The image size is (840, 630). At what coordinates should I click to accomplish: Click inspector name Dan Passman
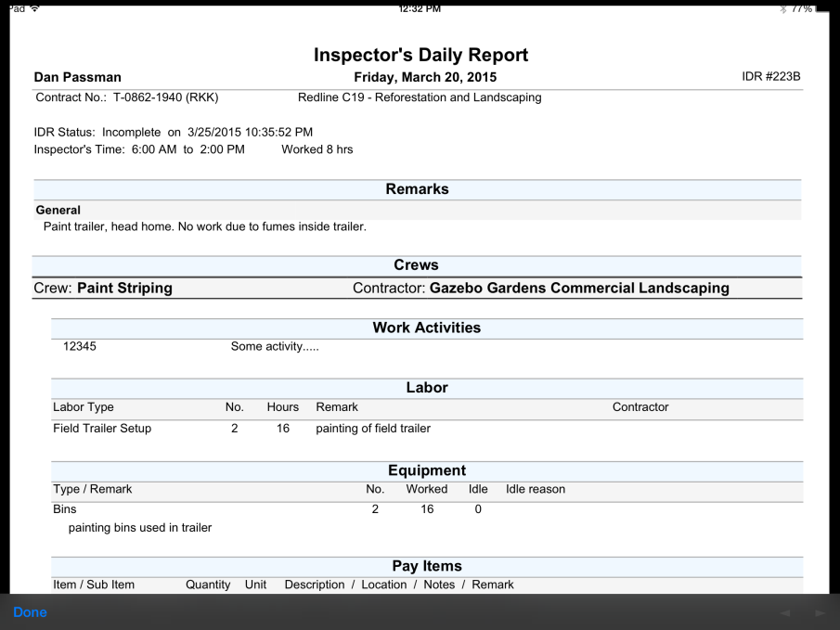78,78
